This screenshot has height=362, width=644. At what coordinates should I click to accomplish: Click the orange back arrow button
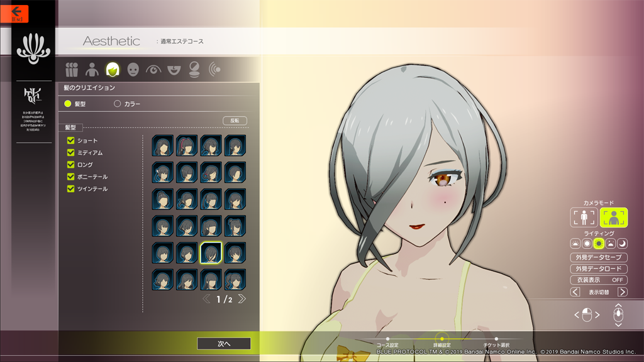click(x=18, y=13)
